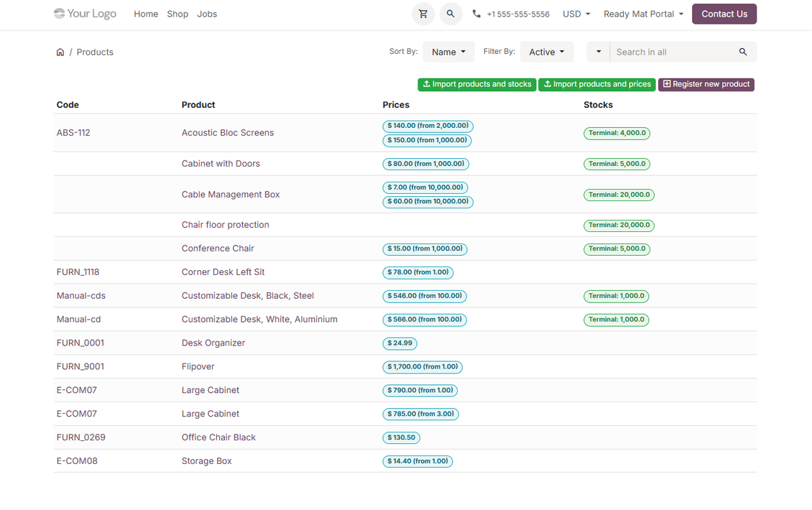Screen dimensions: 812x510
Task: Click the $ 150.00 (from 1,000.00) price badge
Action: coord(428,140)
